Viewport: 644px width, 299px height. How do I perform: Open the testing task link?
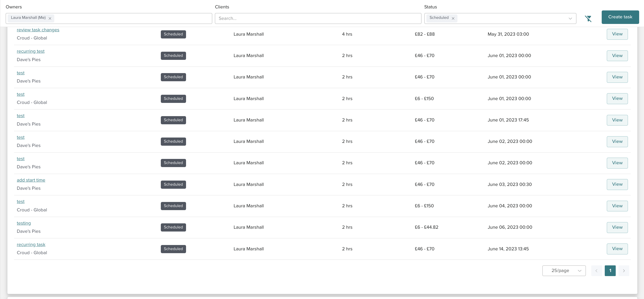click(24, 223)
